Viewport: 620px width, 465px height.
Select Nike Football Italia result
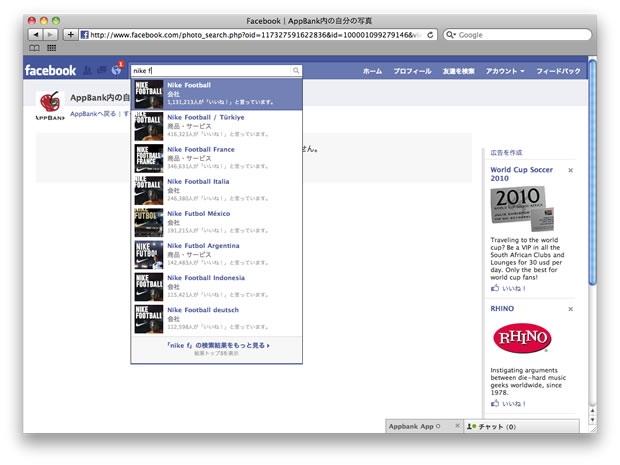point(217,191)
